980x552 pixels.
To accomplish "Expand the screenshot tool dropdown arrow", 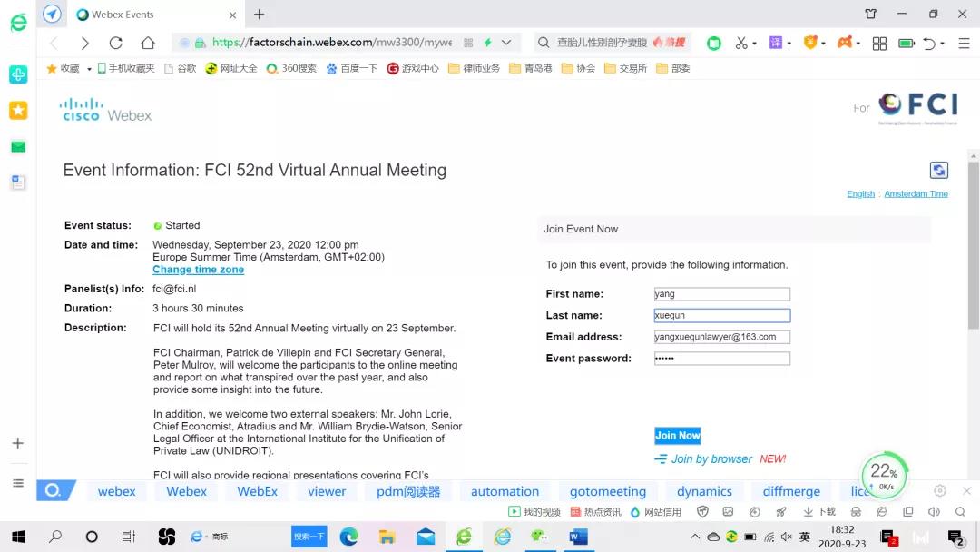I will [754, 44].
